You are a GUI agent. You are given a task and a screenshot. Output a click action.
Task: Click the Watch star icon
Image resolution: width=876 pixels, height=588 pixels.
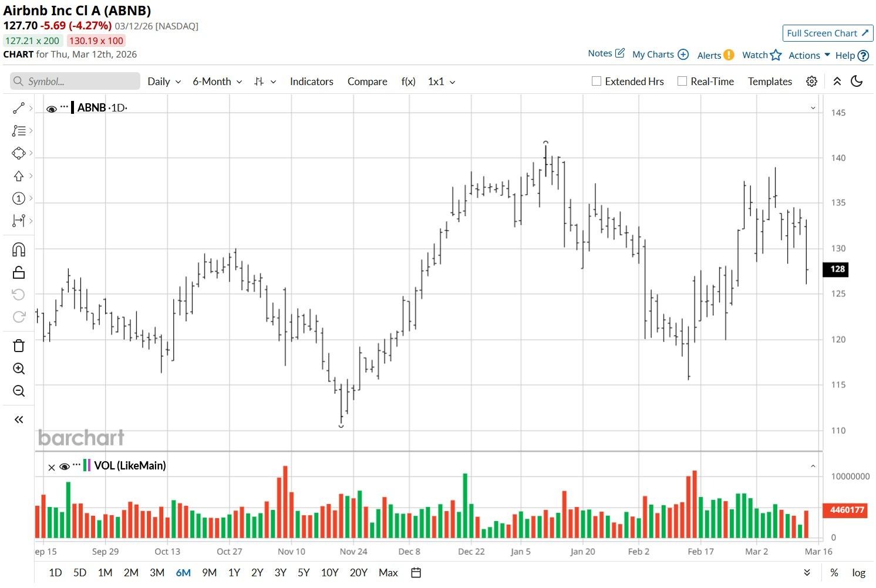tap(776, 55)
